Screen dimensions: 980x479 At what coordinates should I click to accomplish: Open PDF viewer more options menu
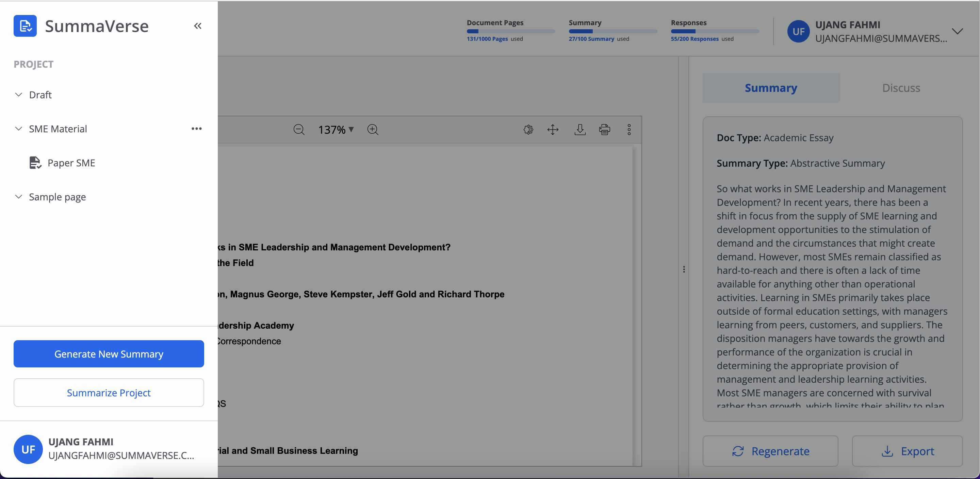pyautogui.click(x=629, y=130)
